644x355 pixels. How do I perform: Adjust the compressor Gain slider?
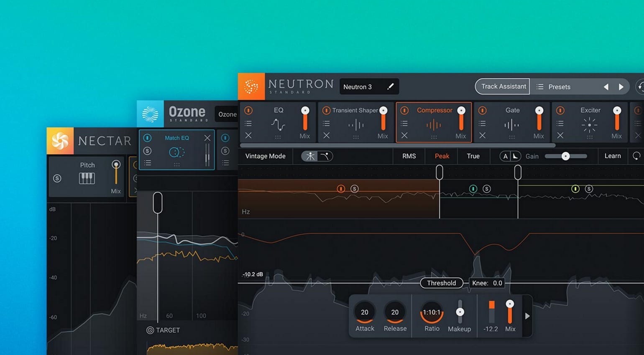[x=566, y=156]
